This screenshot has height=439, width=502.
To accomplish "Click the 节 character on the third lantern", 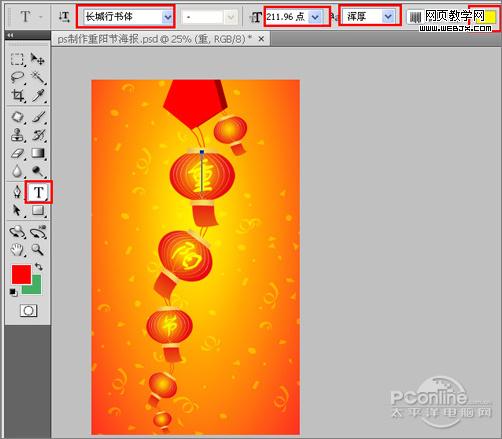I will click(x=170, y=326).
